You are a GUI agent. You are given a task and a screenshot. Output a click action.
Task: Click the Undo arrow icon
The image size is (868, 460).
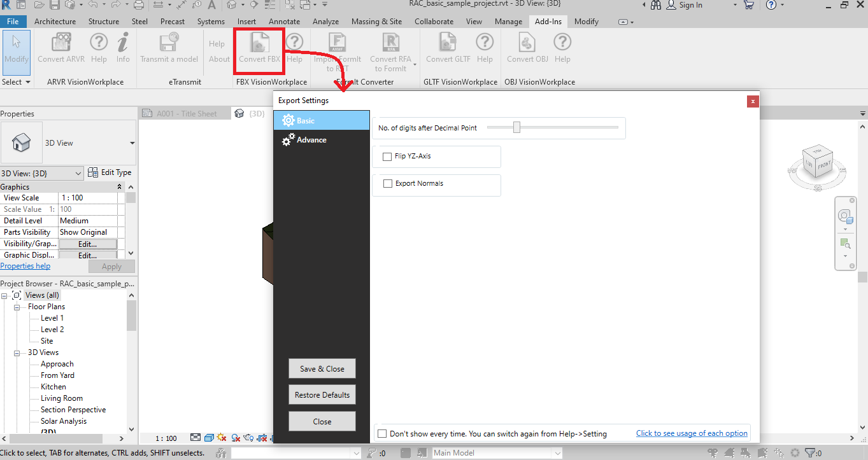(x=94, y=5)
